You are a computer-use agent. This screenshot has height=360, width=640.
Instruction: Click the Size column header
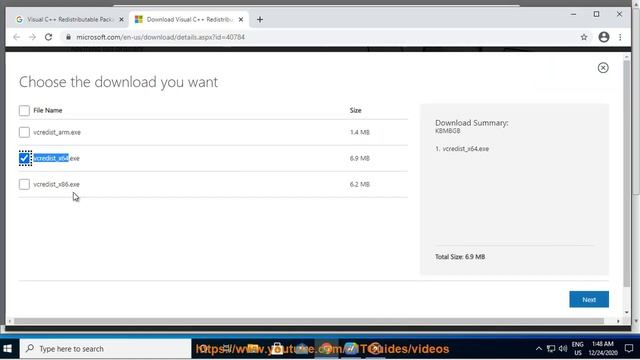tap(355, 110)
